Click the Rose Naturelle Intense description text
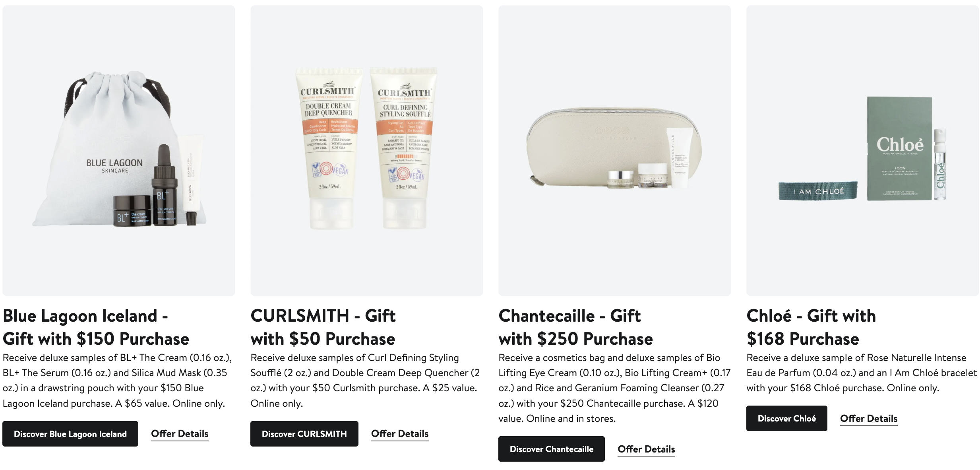The width and height of the screenshot is (980, 470). 861,373
